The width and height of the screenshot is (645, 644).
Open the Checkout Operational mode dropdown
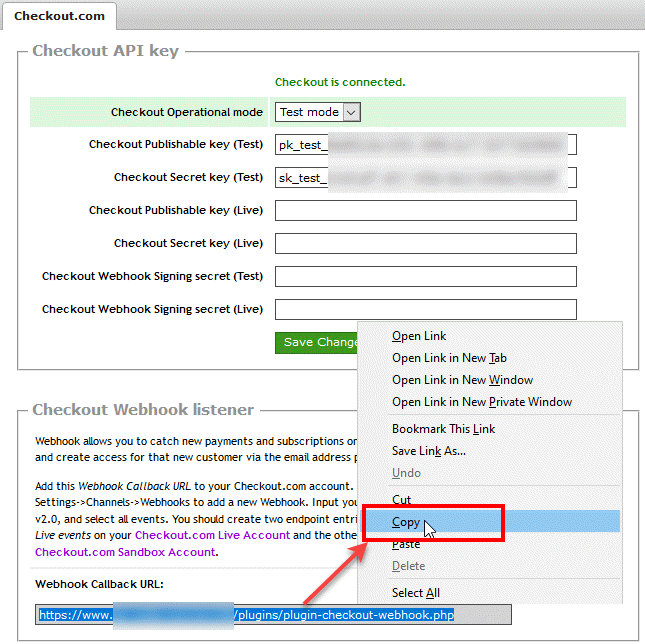tap(318, 112)
